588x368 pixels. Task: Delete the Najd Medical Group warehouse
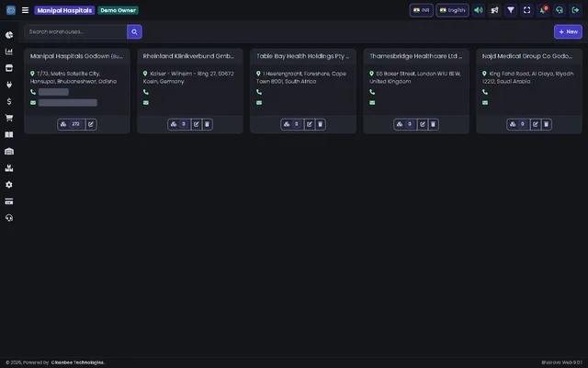point(547,124)
